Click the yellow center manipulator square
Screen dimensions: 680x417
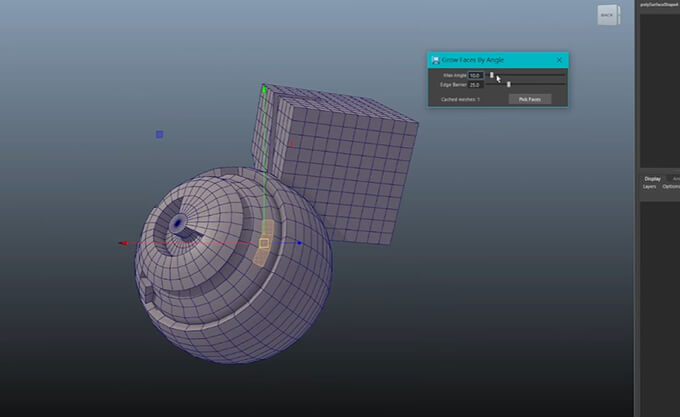point(264,242)
